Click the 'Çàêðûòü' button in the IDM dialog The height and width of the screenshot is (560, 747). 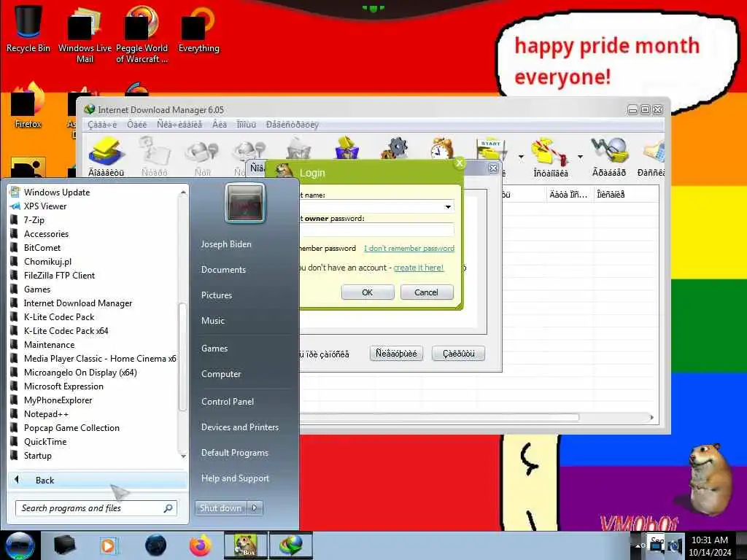[458, 354]
